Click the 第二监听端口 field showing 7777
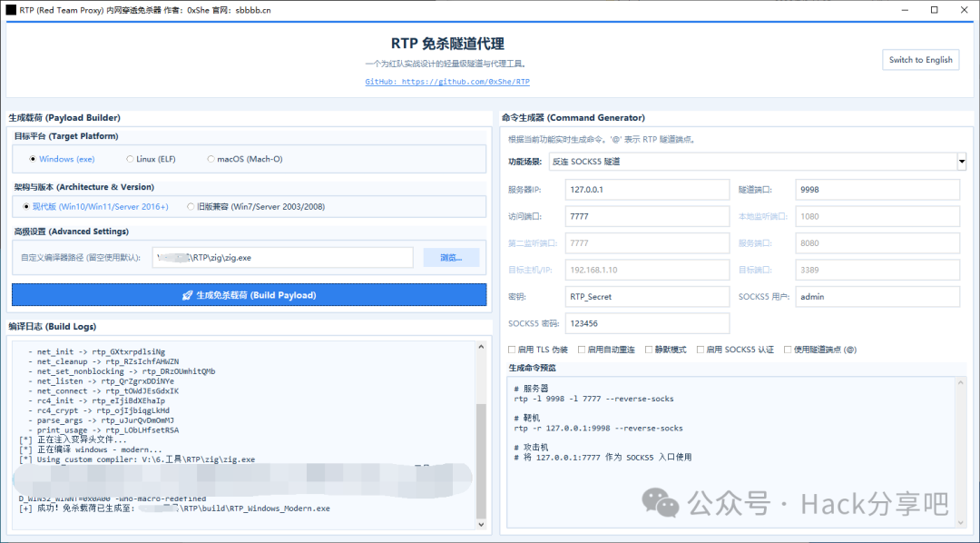Viewport: 980px width, 543px height. click(647, 243)
